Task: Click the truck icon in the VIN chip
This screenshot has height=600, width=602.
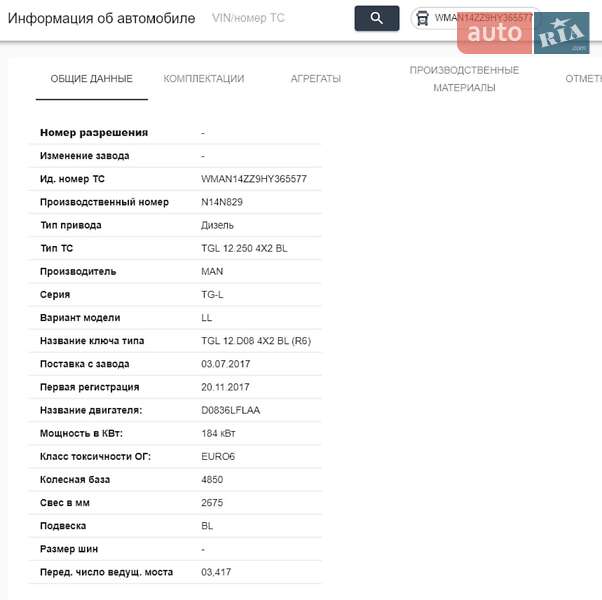Action: (x=423, y=18)
